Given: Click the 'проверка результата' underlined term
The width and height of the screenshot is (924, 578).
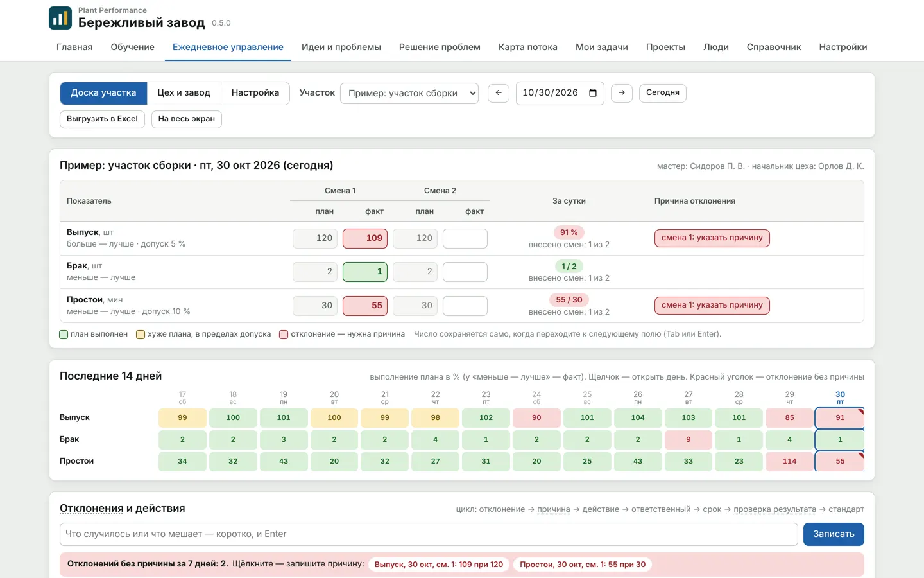Looking at the screenshot, I should (775, 510).
